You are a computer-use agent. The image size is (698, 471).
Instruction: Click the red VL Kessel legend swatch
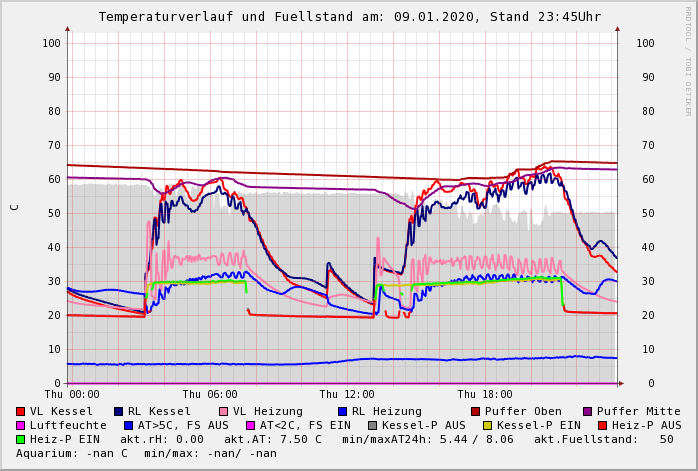click(21, 411)
